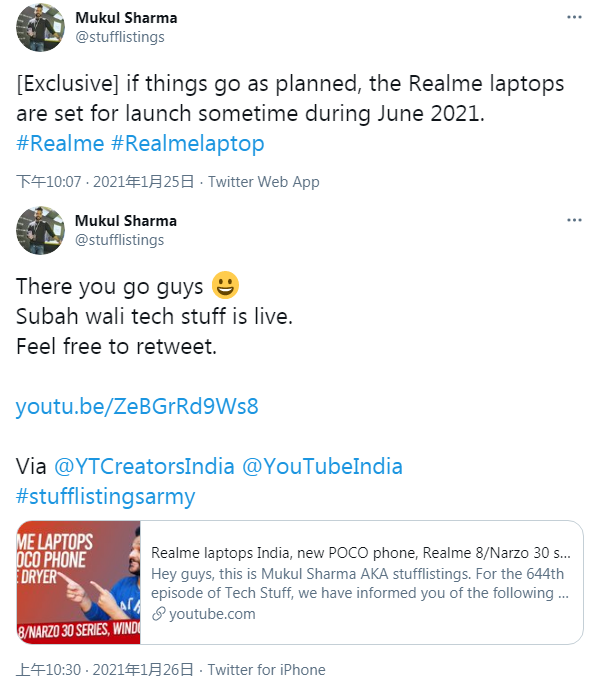
Task: Click the Twitter Web App source label
Action: [x=263, y=182]
